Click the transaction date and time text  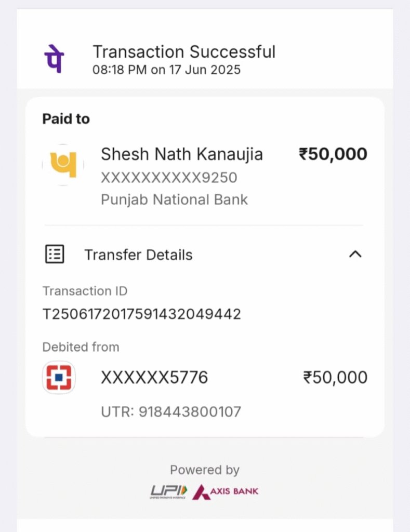click(x=166, y=70)
